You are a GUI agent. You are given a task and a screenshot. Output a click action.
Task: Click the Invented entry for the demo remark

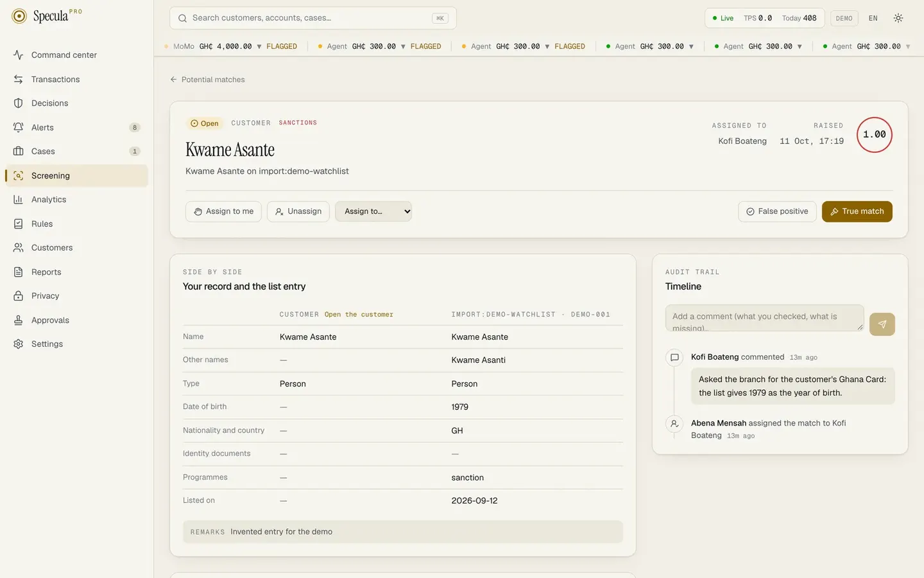point(282,532)
